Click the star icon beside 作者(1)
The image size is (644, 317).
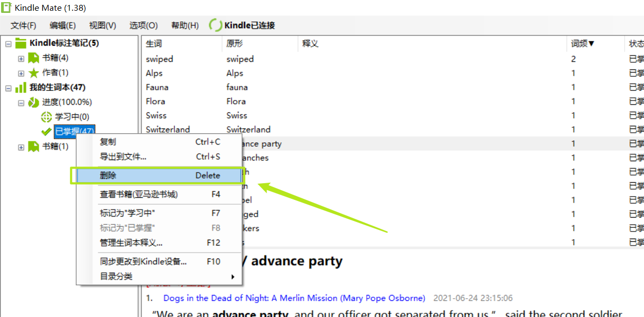coord(34,73)
